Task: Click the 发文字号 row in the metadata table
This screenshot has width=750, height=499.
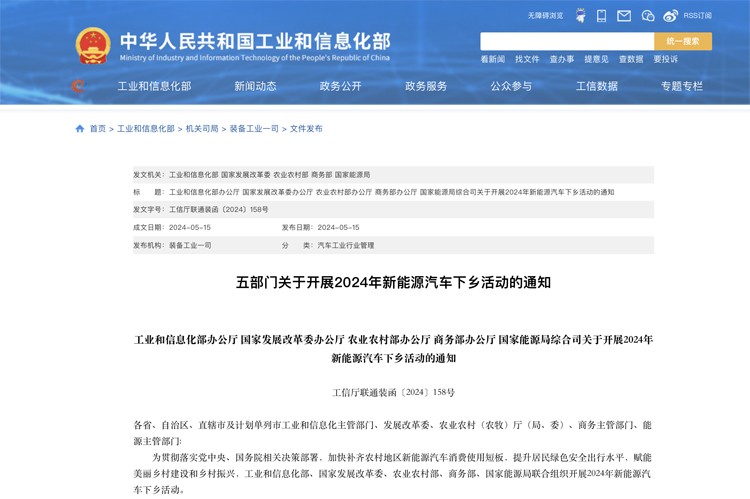Action: (393, 210)
